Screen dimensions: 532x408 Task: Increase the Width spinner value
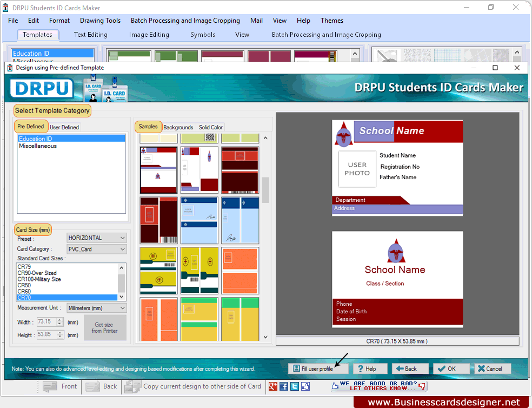click(x=59, y=320)
